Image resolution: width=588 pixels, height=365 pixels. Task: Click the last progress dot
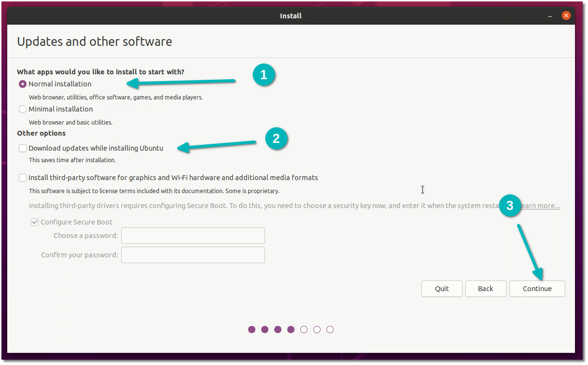(x=330, y=329)
